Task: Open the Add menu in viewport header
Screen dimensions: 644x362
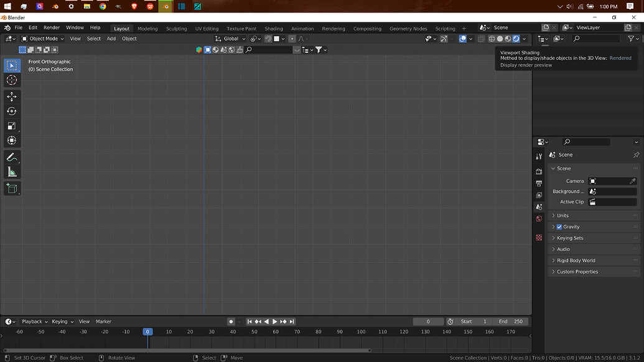Action: coord(111,39)
